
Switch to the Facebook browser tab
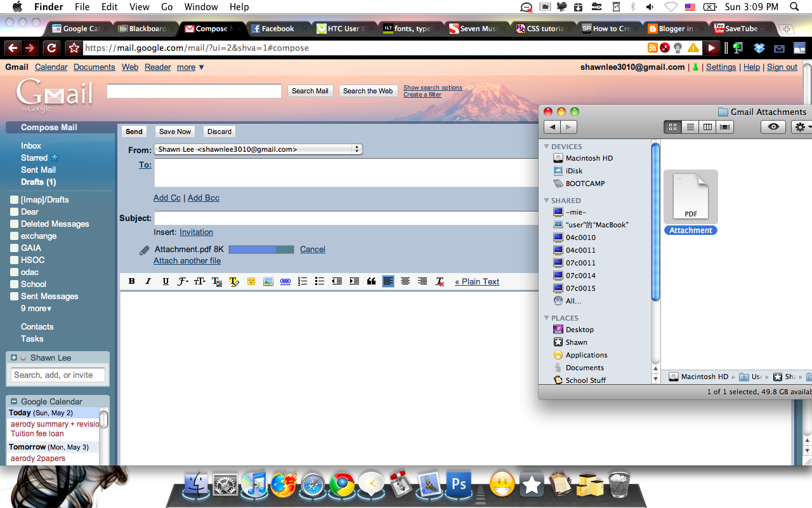tap(278, 28)
